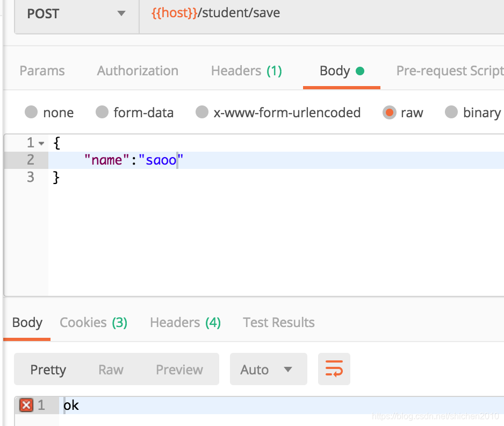
Task: Select the raw body type radio
Action: click(389, 112)
